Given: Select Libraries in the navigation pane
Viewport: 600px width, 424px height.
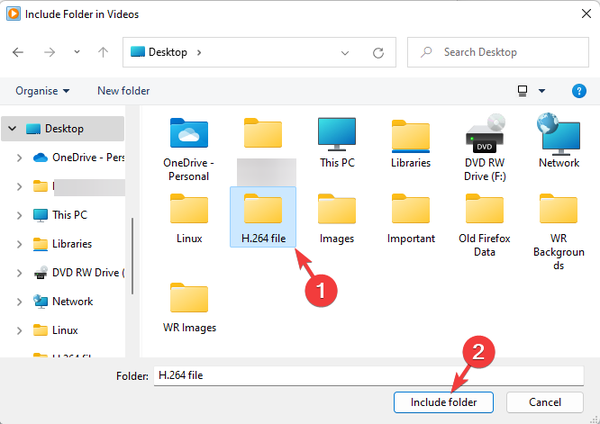Looking at the screenshot, I should coord(62,244).
